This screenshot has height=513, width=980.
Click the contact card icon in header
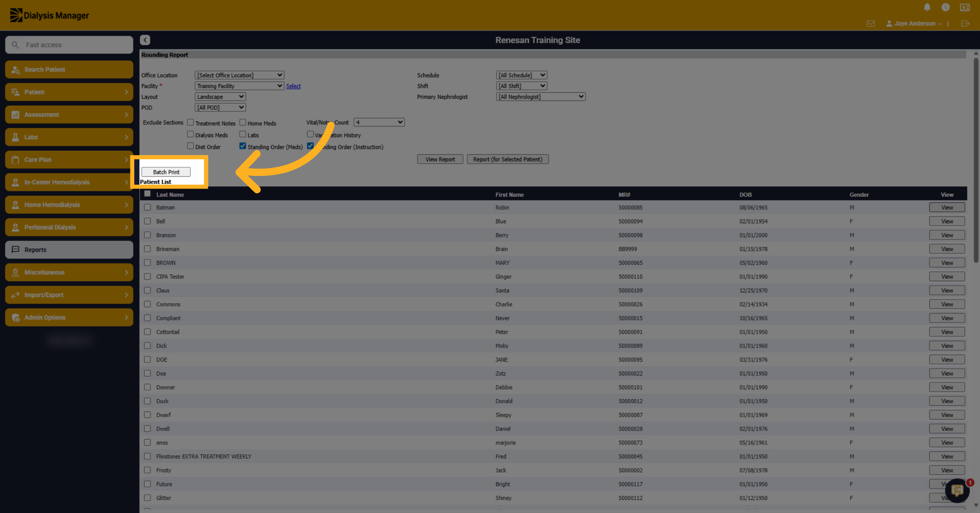(x=964, y=7)
